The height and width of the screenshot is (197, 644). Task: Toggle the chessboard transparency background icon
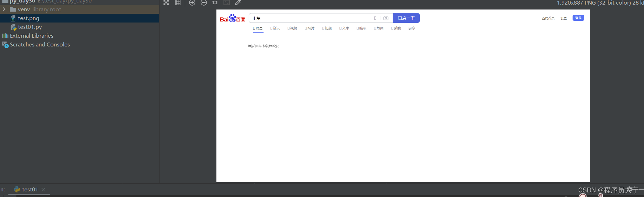point(166,2)
